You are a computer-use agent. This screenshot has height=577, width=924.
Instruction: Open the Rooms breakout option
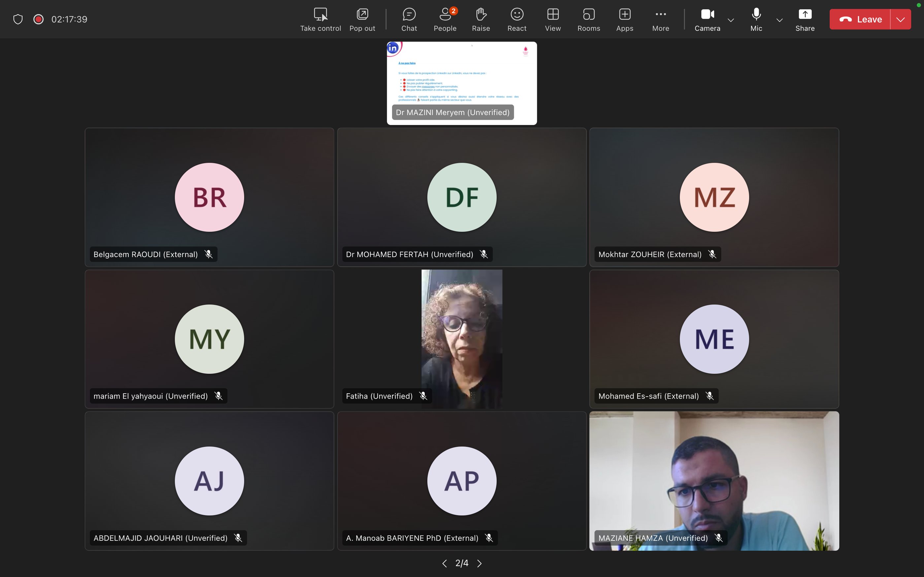(x=588, y=19)
